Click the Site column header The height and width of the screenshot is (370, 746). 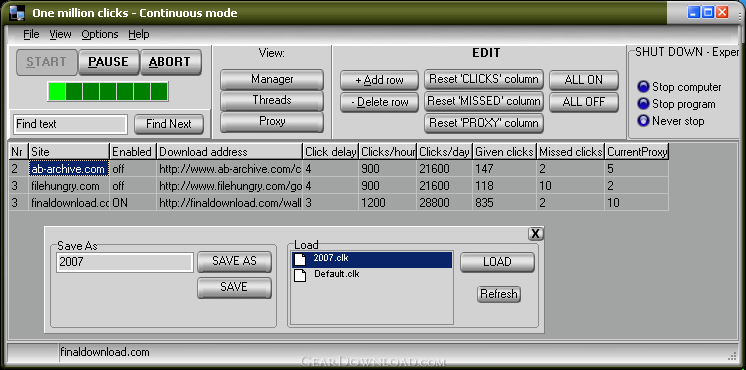pyautogui.click(x=69, y=152)
